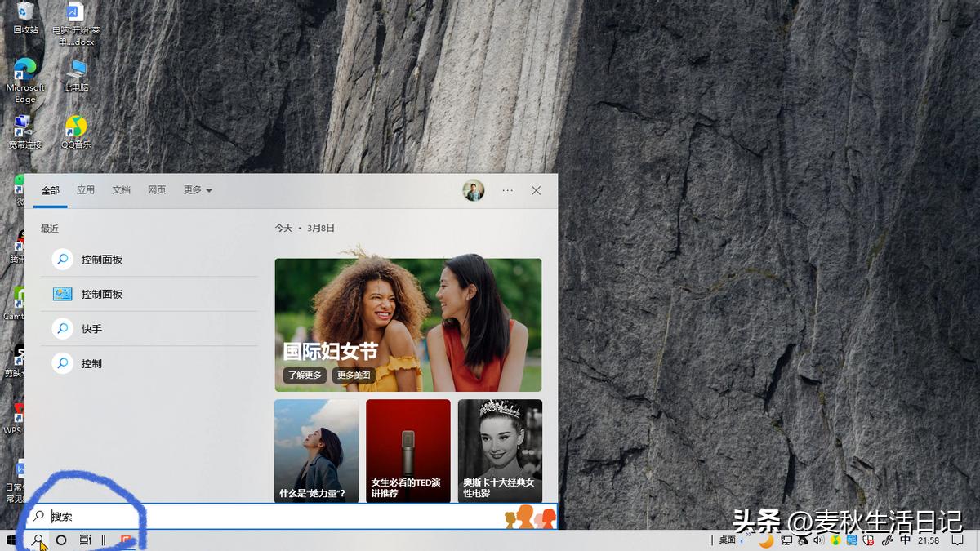Open the red pinned app on taskbar
This screenshot has width=980, height=551.
[x=127, y=540]
